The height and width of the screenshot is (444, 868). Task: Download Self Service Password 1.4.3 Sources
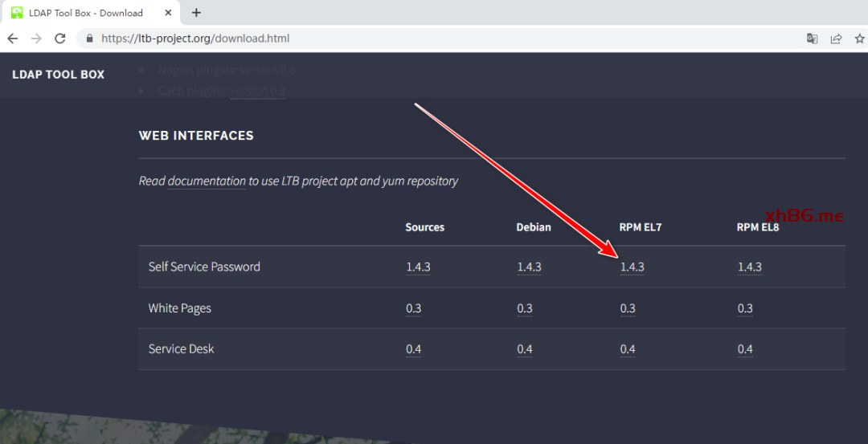tap(418, 267)
